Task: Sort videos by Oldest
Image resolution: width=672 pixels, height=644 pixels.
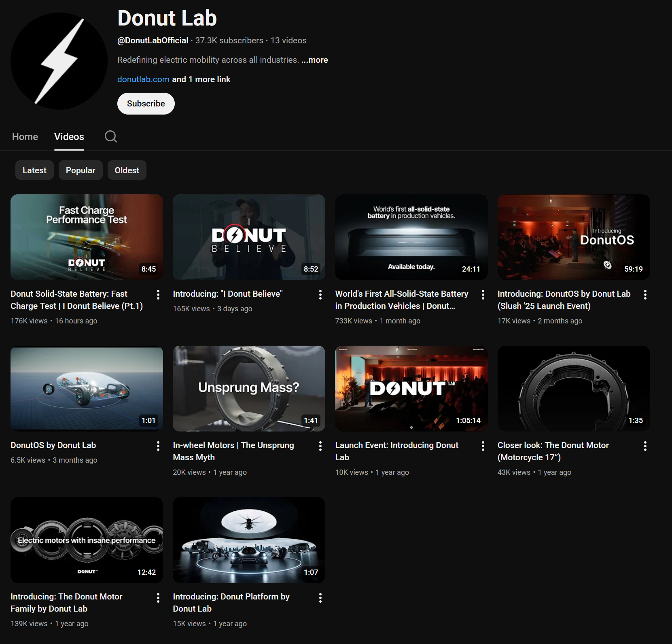Action: tap(127, 170)
